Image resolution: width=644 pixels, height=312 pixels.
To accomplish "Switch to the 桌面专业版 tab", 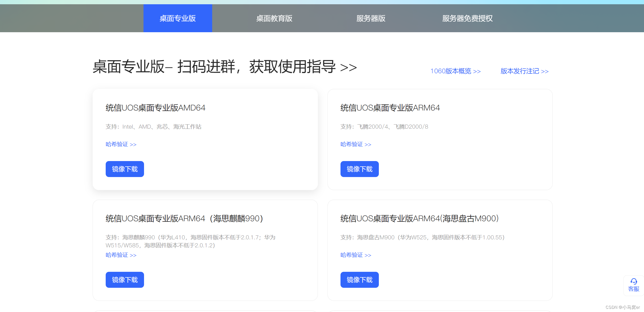I will click(x=178, y=18).
